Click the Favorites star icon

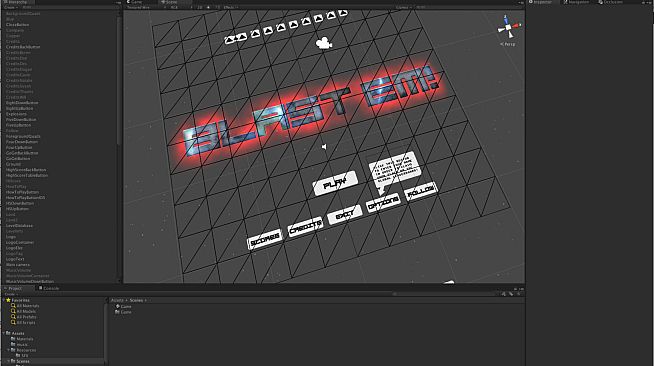pyautogui.click(x=8, y=300)
